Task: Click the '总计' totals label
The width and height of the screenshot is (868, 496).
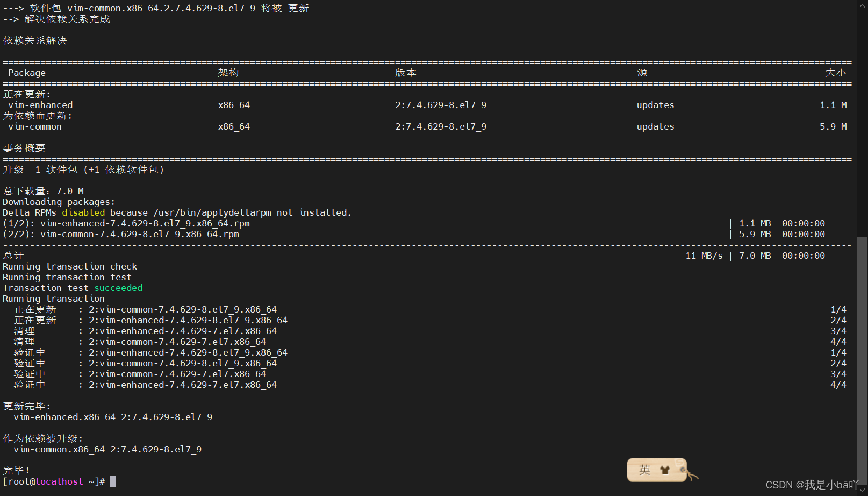Action: pyautogui.click(x=13, y=256)
